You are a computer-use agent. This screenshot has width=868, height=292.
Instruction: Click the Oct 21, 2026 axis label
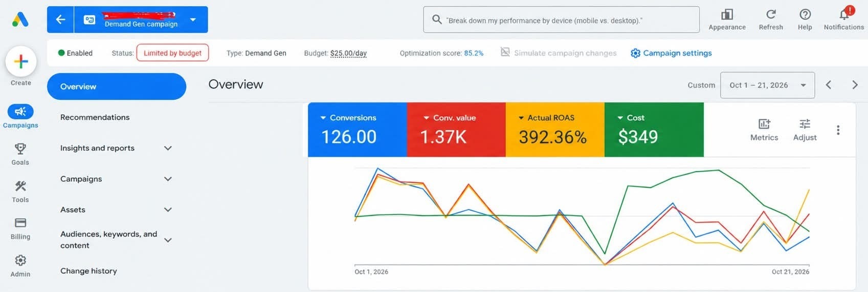(x=790, y=272)
